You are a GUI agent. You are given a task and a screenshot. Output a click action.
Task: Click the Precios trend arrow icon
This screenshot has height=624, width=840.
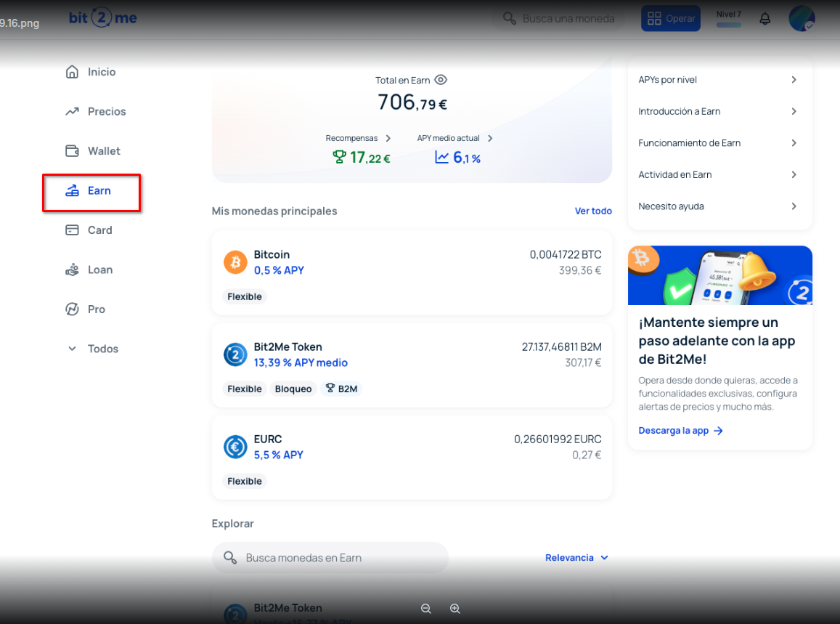click(x=72, y=111)
